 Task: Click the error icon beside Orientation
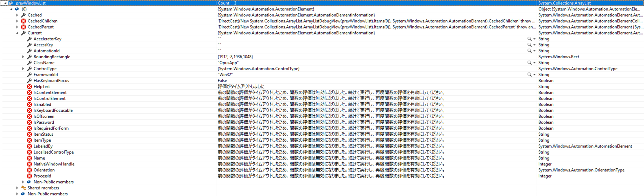pyautogui.click(x=30, y=170)
